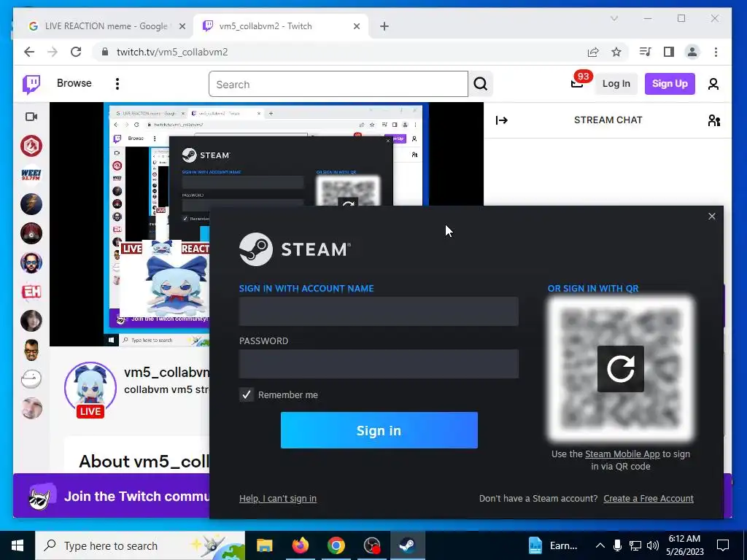747x560 pixels.
Task: Click the Twitch Log In button
Action: tap(616, 84)
